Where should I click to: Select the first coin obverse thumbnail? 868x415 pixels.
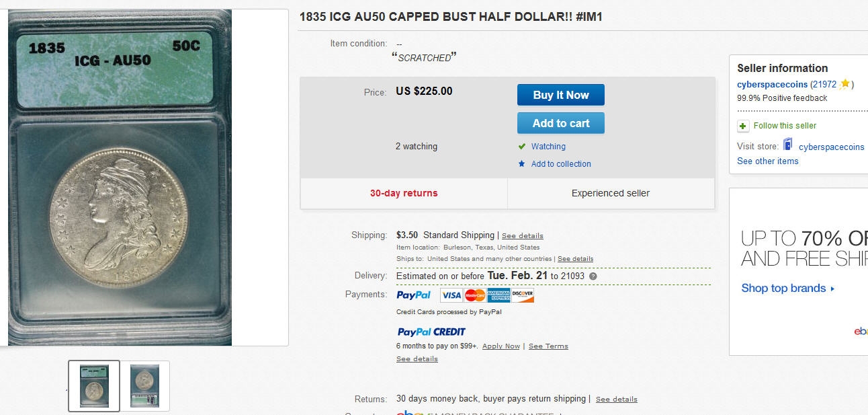click(x=94, y=385)
